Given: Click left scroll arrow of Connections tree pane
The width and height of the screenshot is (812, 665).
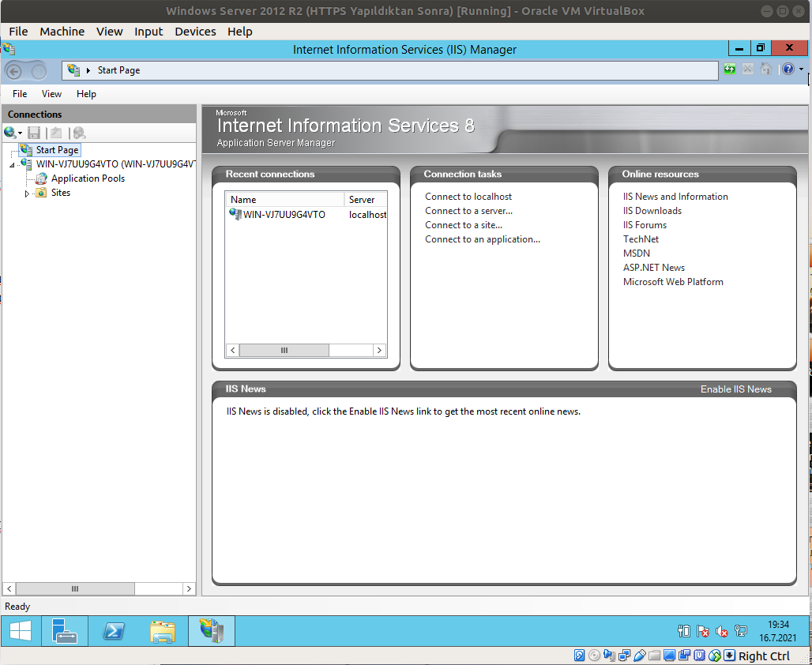Looking at the screenshot, I should pyautogui.click(x=9, y=589).
